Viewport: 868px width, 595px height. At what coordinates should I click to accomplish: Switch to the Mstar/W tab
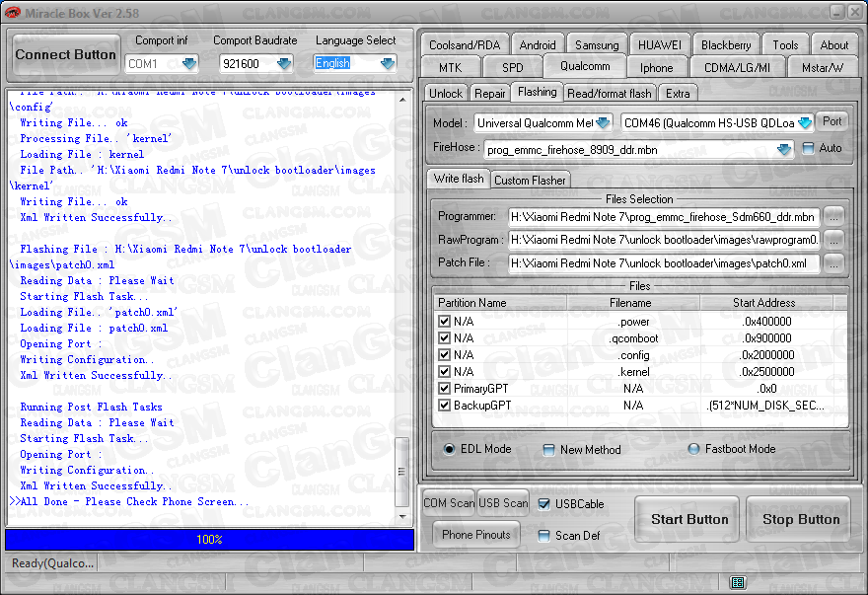pos(823,67)
